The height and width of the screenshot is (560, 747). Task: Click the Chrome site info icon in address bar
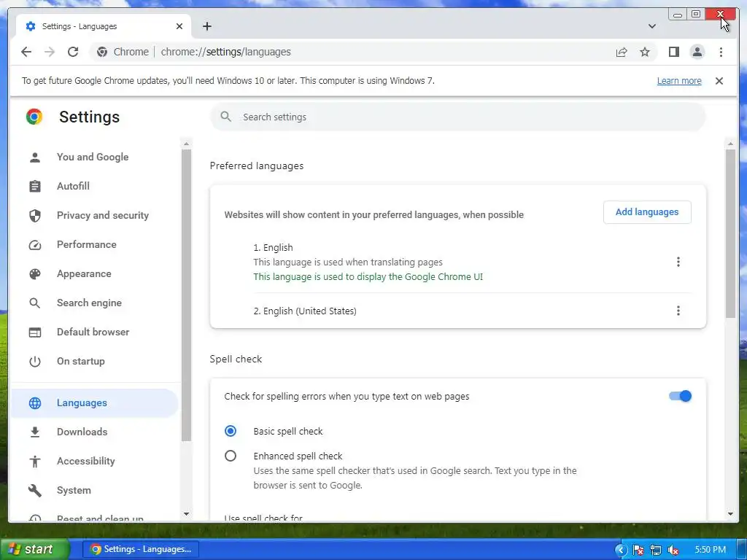(102, 52)
